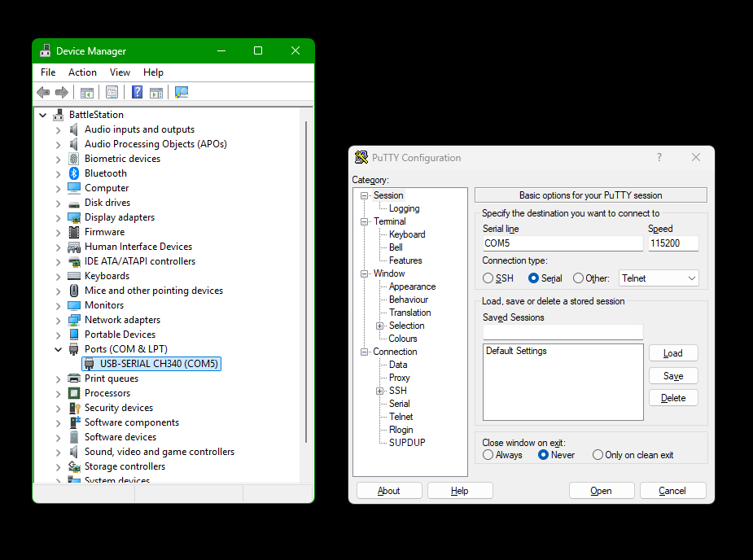
Task: Click Scan for hardware changes monitor icon
Action: [x=182, y=92]
